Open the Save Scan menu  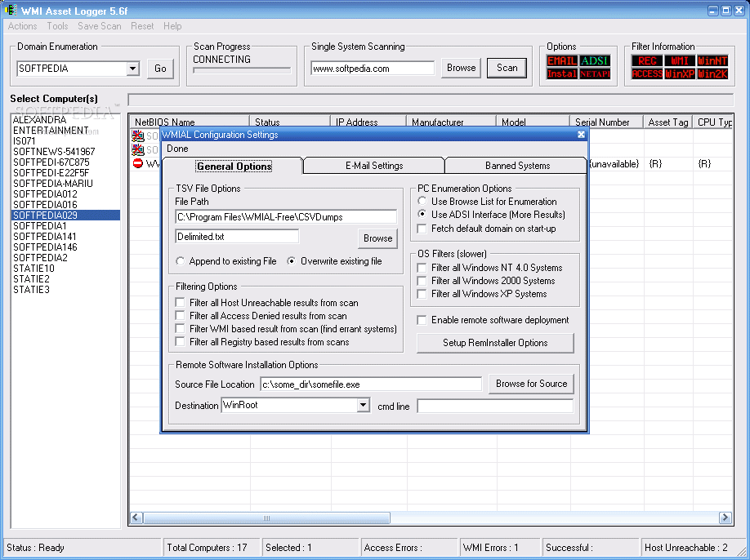click(100, 26)
